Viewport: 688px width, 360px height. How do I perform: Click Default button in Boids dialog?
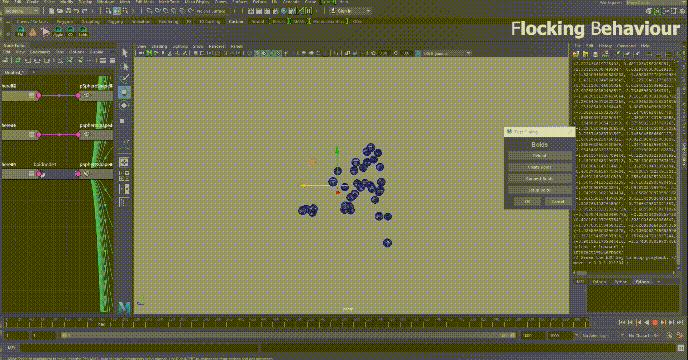540,155
